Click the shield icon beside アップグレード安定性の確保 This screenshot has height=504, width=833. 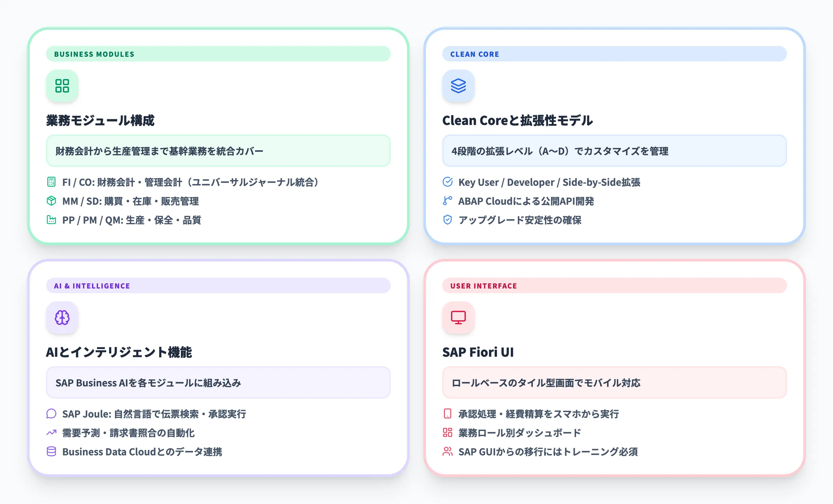pyautogui.click(x=448, y=220)
